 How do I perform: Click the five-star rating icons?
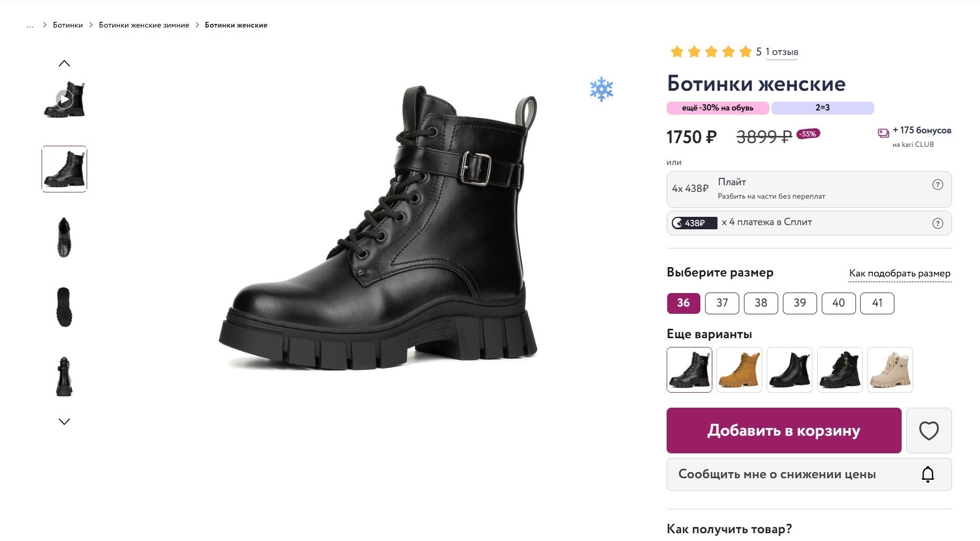[x=711, y=52]
